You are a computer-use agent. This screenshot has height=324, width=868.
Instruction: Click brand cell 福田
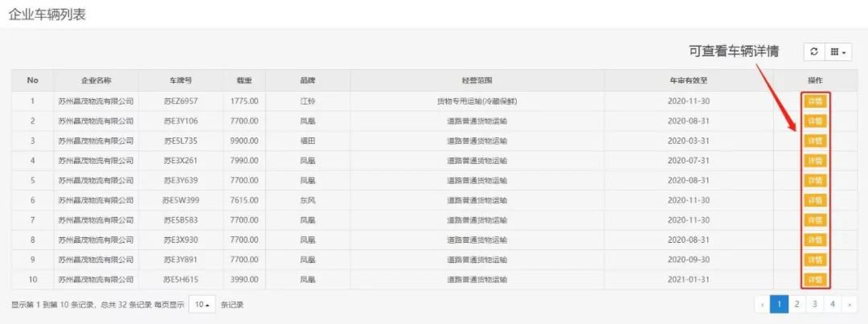point(308,141)
